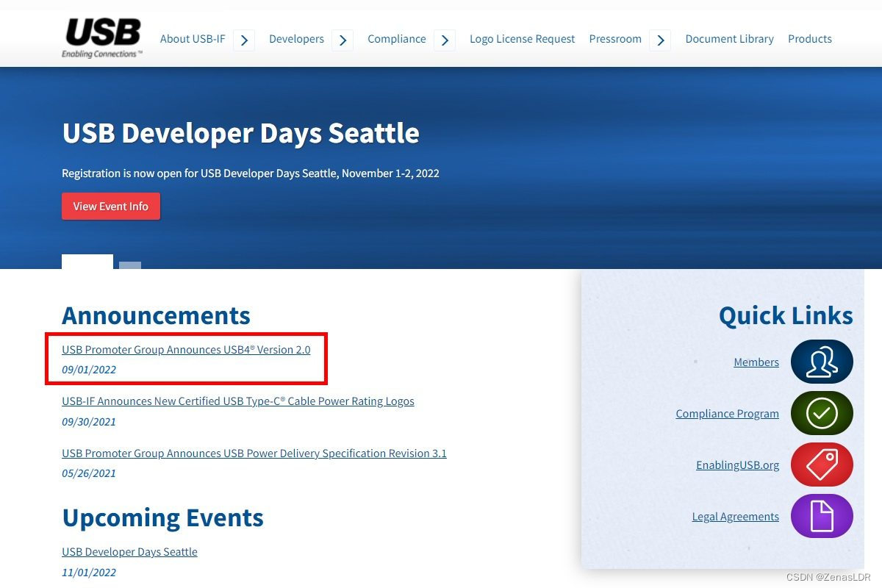Screen dimensions: 882x588
Task: Open the Power Delivery Revision 3.1 announcement
Action: coord(254,453)
